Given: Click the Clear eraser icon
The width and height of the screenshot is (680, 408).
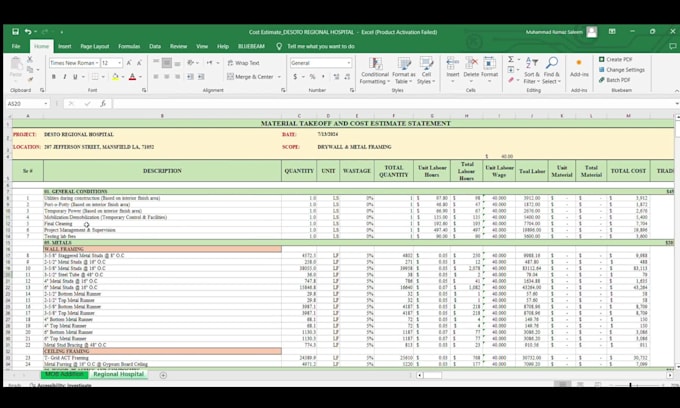Looking at the screenshot, I should click(x=511, y=80).
